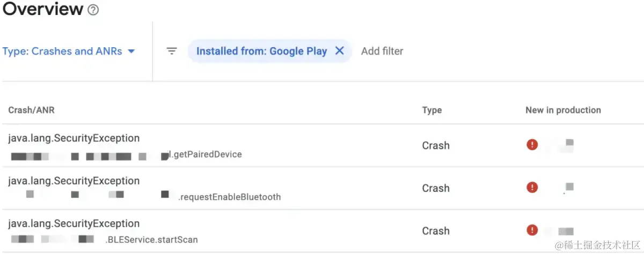
Task: Click the help icon next to Overview
Action: (93, 10)
